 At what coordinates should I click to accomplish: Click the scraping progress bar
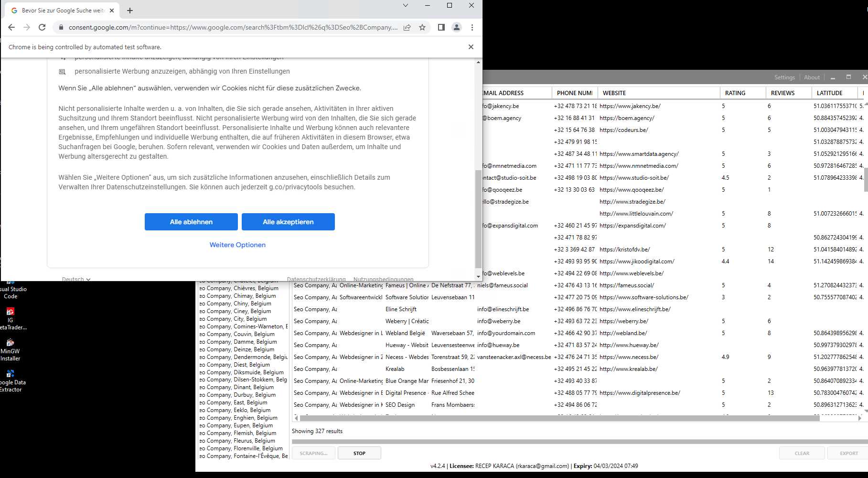click(579, 442)
